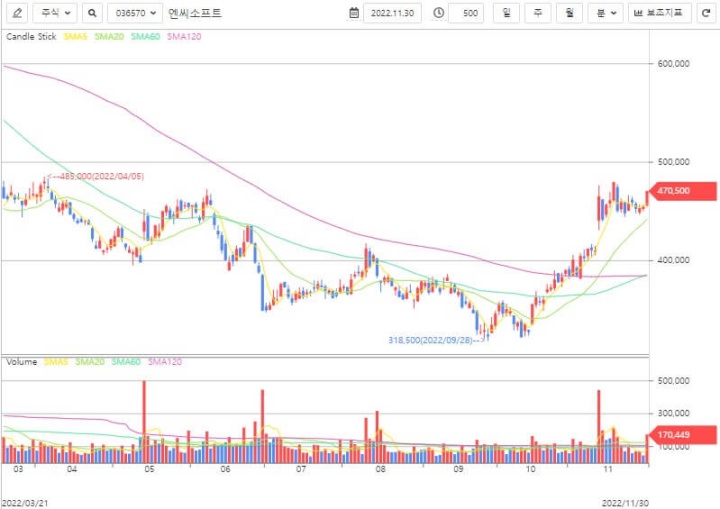Switch to weekly 주 chart
The image size is (720, 509).
coord(538,13)
